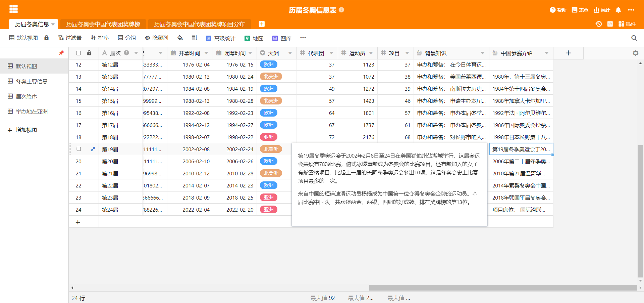Open table settings gear icon
This screenshot has width=644, height=303.
point(636,53)
